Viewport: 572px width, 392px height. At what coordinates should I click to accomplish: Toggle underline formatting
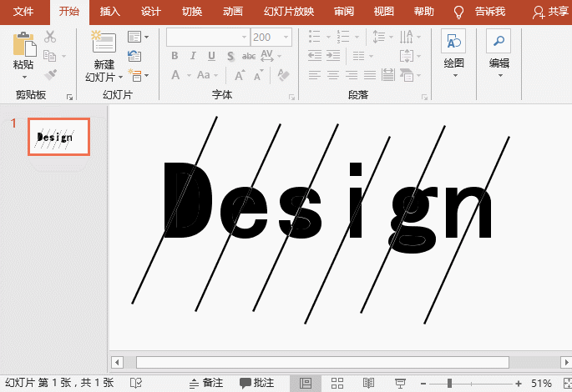211,56
